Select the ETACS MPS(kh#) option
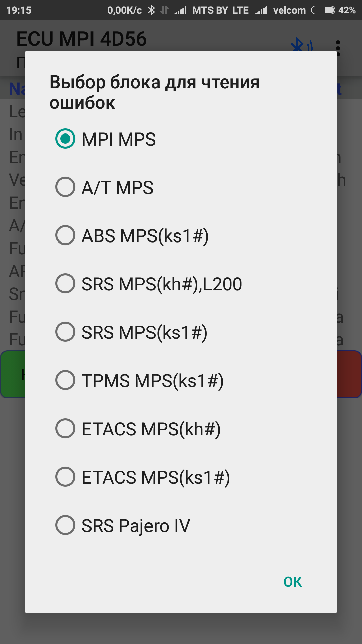The image size is (362, 644). click(65, 429)
